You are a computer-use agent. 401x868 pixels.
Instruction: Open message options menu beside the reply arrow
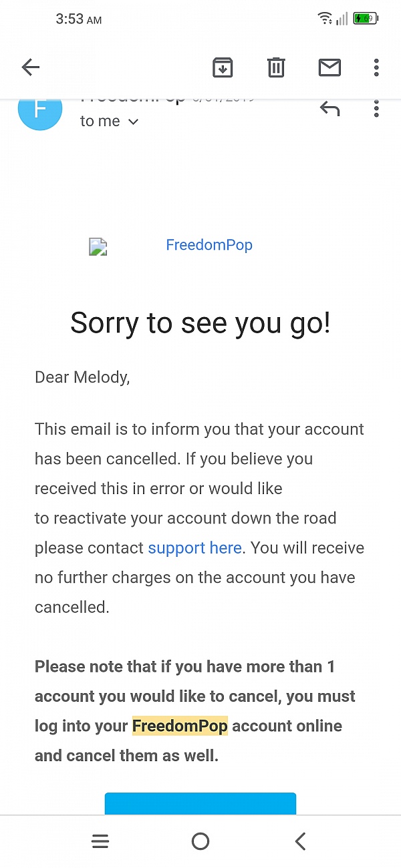point(376,109)
